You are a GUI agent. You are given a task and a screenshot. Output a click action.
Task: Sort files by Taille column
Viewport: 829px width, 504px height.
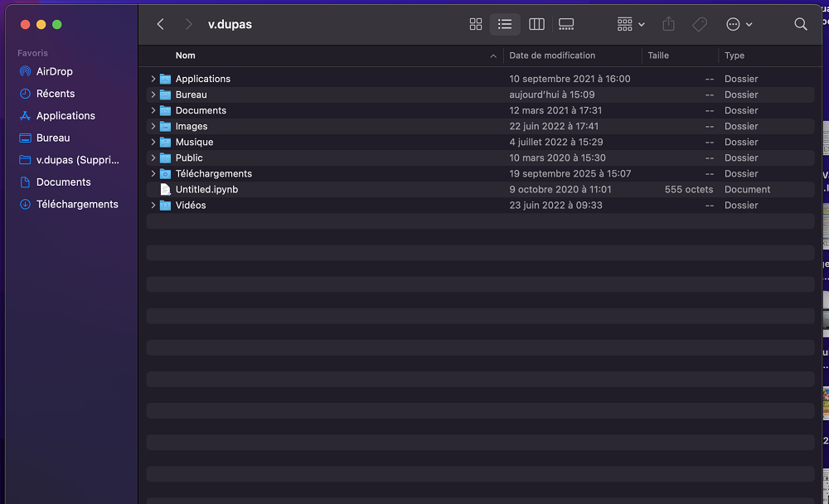(658, 56)
